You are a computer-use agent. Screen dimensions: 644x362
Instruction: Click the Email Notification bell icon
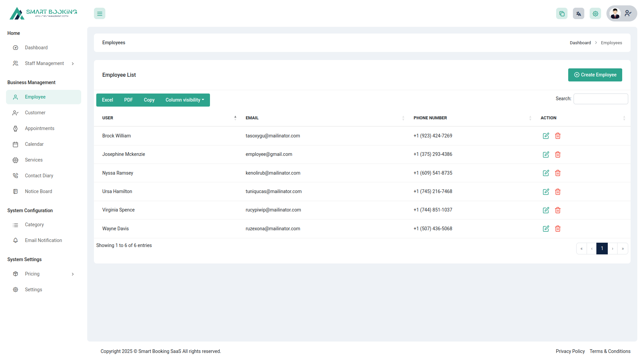[x=15, y=240]
